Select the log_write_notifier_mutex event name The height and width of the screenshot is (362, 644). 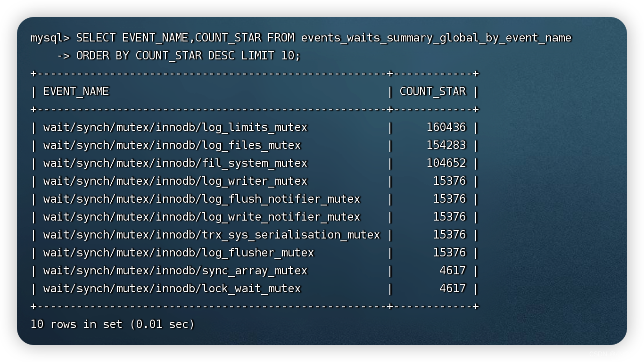pyautogui.click(x=201, y=217)
